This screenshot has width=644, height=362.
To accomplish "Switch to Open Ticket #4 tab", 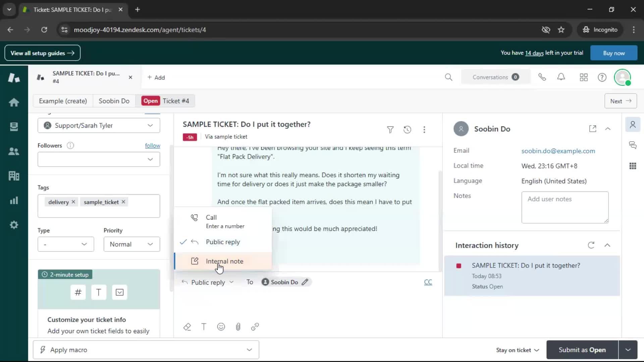I will [x=165, y=101].
